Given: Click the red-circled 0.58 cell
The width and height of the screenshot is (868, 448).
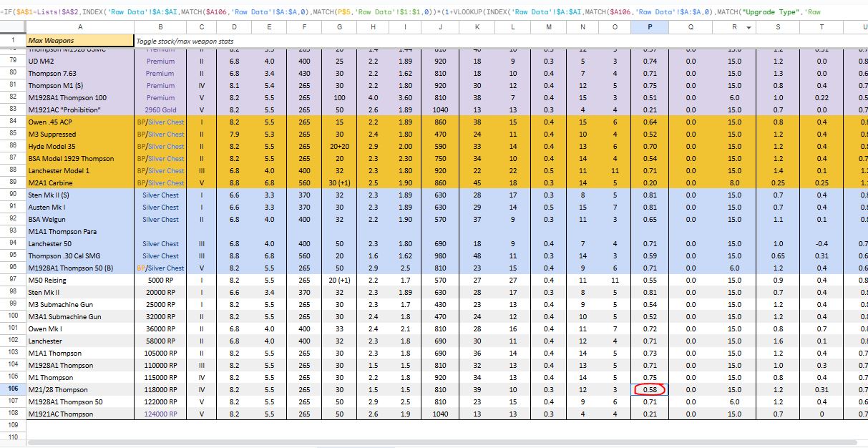Looking at the screenshot, I should click(x=649, y=389).
